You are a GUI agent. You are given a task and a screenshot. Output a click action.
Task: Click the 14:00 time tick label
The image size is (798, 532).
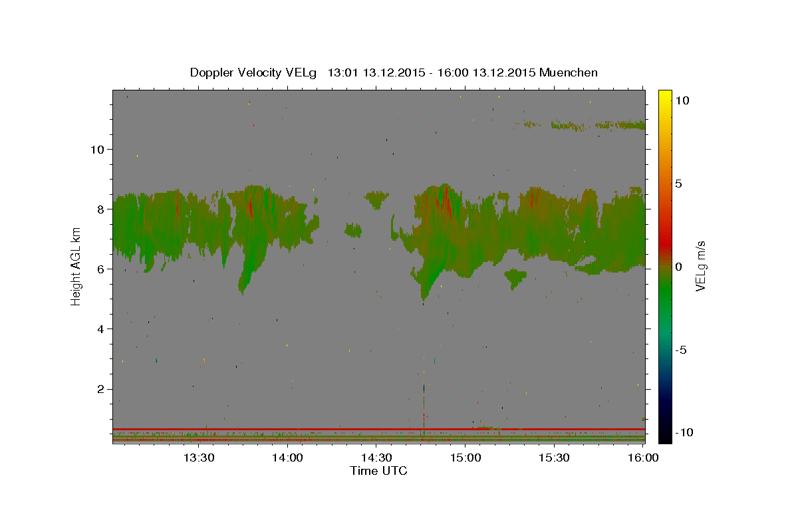pyautogui.click(x=288, y=458)
